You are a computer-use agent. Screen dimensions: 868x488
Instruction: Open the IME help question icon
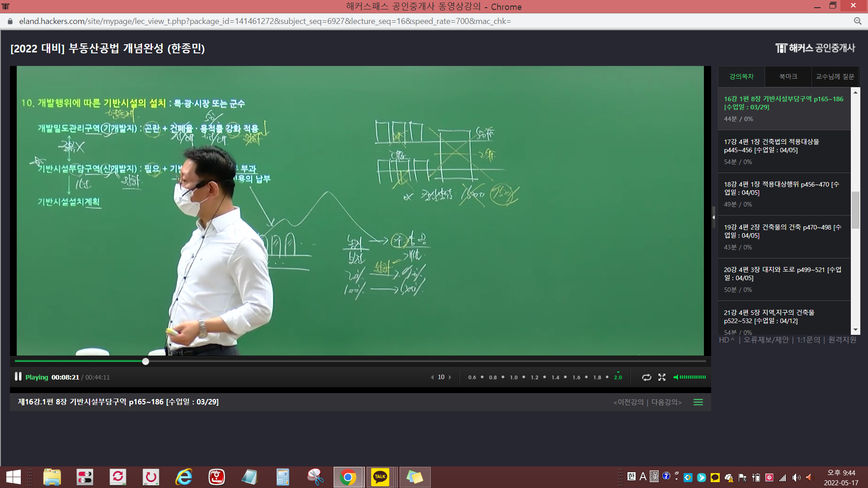(666, 476)
